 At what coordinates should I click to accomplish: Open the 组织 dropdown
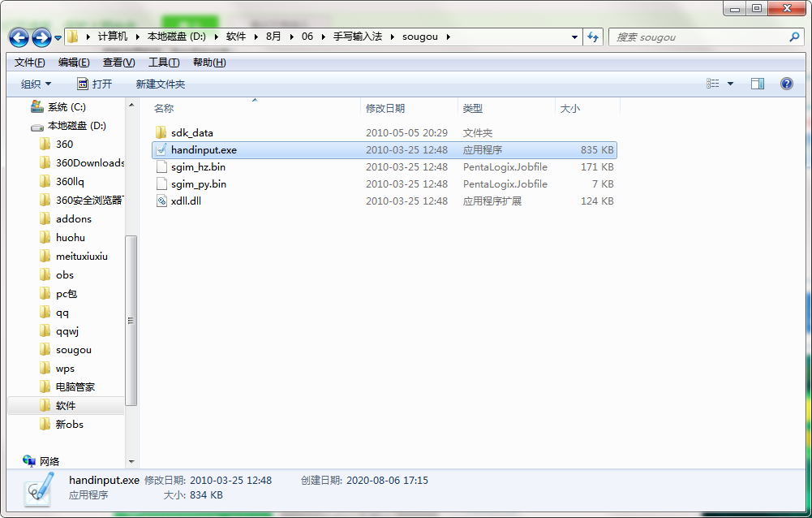point(36,84)
